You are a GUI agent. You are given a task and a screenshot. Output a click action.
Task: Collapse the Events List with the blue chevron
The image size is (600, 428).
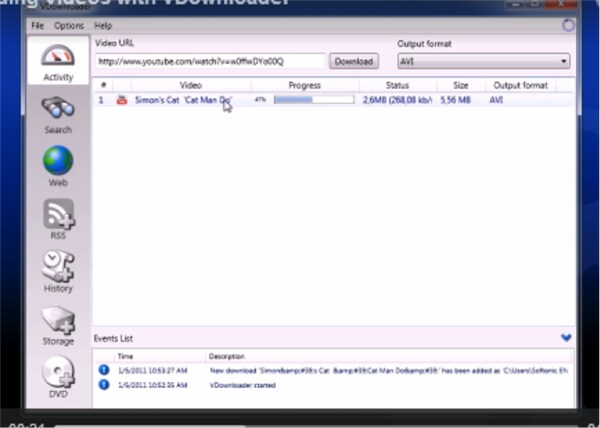tap(566, 338)
